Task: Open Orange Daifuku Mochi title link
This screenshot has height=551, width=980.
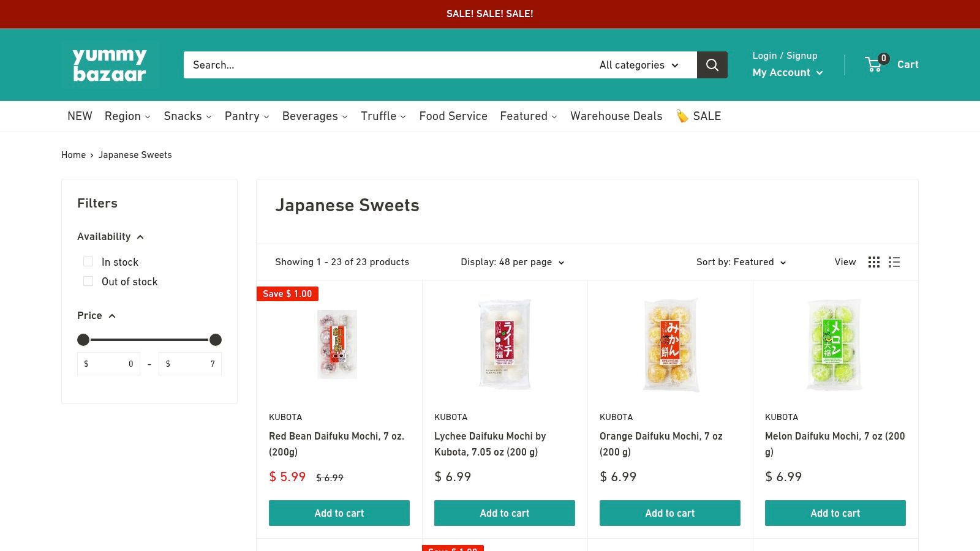Action: click(661, 444)
